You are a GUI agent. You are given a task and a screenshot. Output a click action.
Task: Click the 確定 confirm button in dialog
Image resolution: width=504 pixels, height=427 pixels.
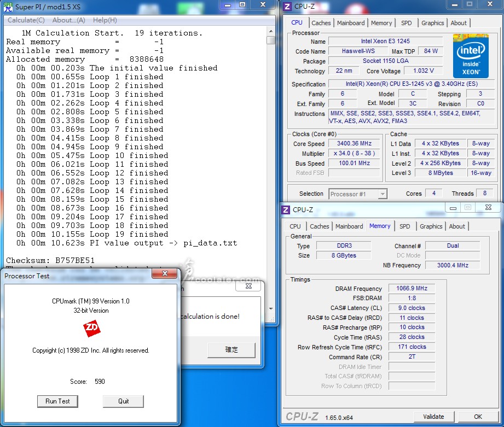231,349
